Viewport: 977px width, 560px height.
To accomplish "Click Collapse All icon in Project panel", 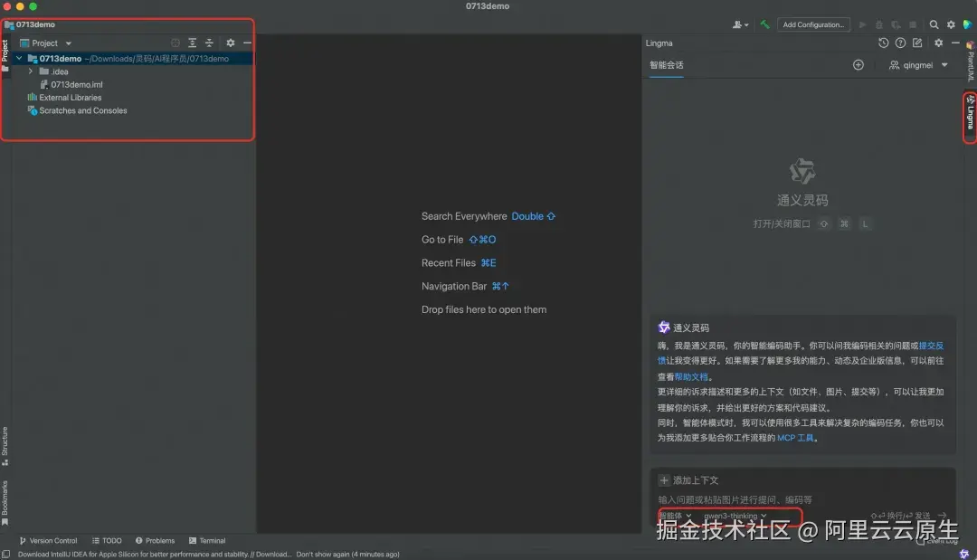I will coord(209,43).
